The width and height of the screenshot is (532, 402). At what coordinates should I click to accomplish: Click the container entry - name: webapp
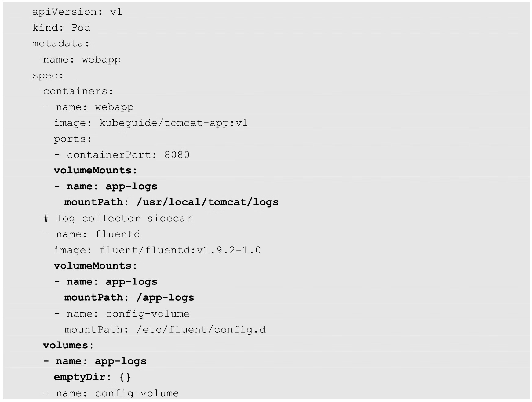(89, 107)
